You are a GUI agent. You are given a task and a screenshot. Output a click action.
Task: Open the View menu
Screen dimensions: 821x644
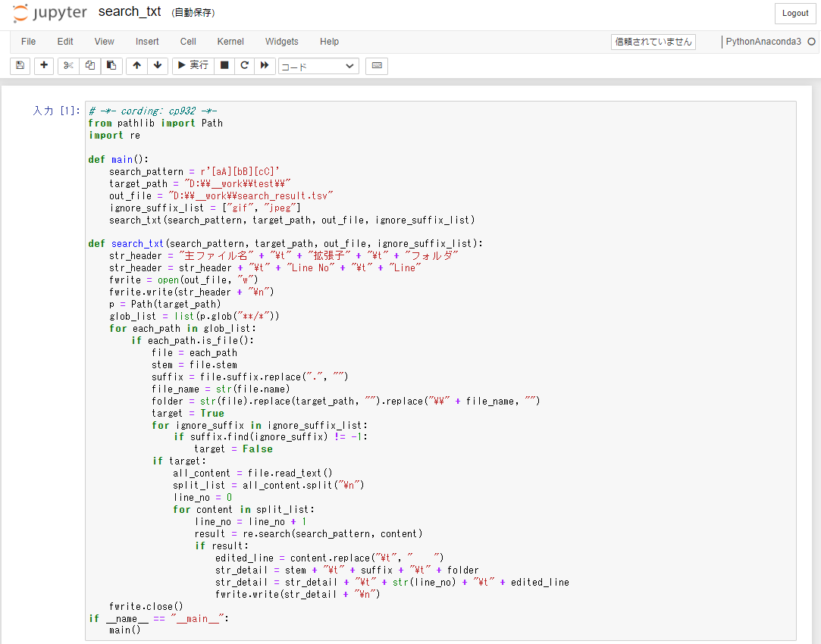click(x=104, y=42)
